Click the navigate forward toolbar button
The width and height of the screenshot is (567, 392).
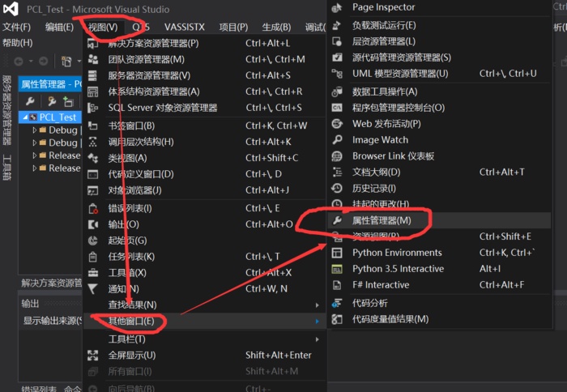pyautogui.click(x=44, y=62)
